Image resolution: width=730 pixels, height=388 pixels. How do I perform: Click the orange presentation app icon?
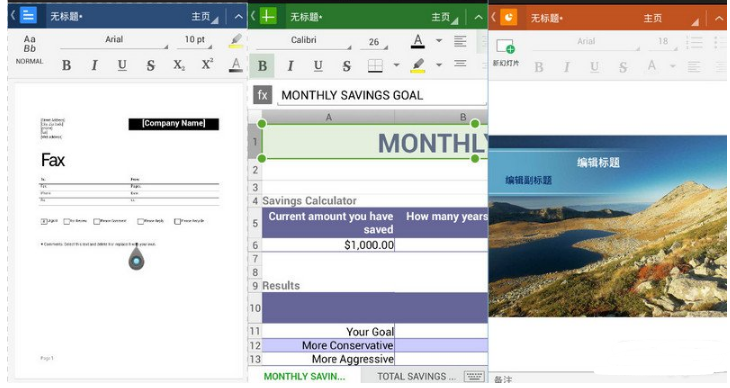508,17
